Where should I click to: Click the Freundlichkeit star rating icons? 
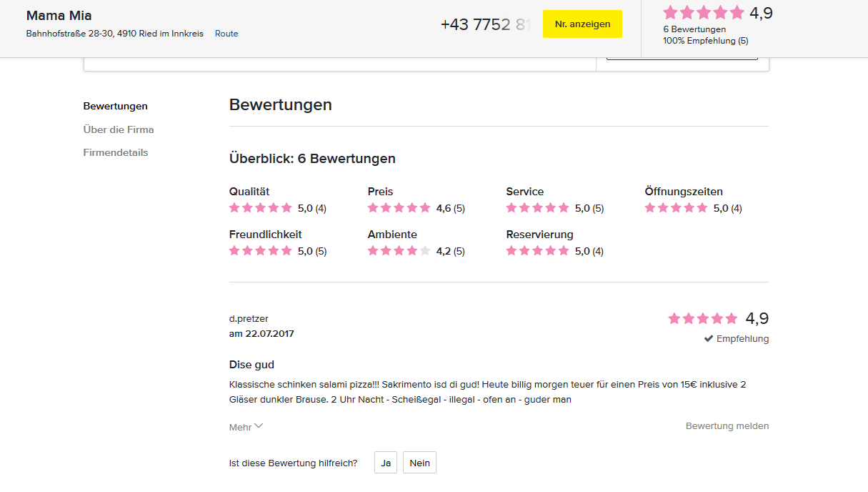(x=261, y=251)
